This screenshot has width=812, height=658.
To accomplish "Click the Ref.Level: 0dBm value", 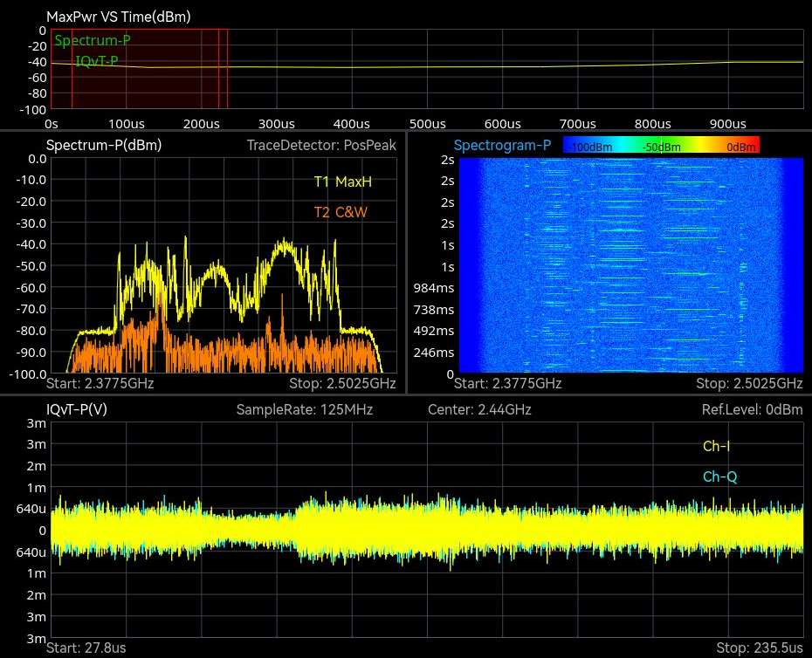I will 753,409.
